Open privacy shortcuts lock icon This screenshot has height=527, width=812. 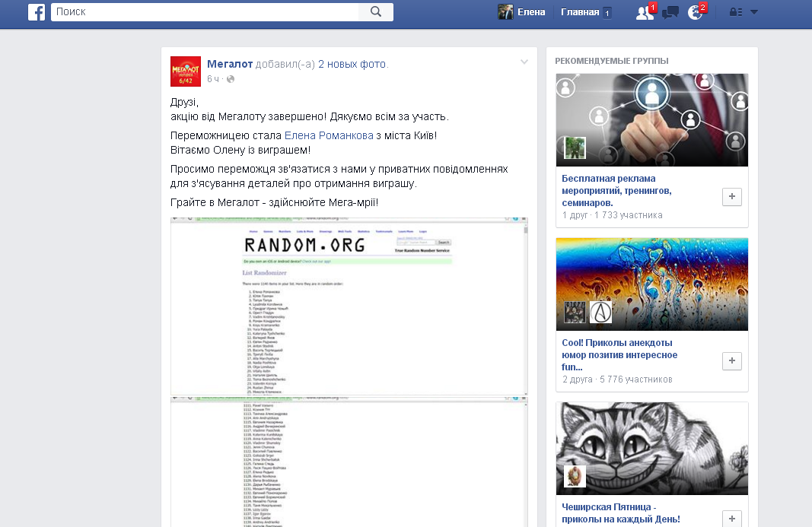click(736, 12)
